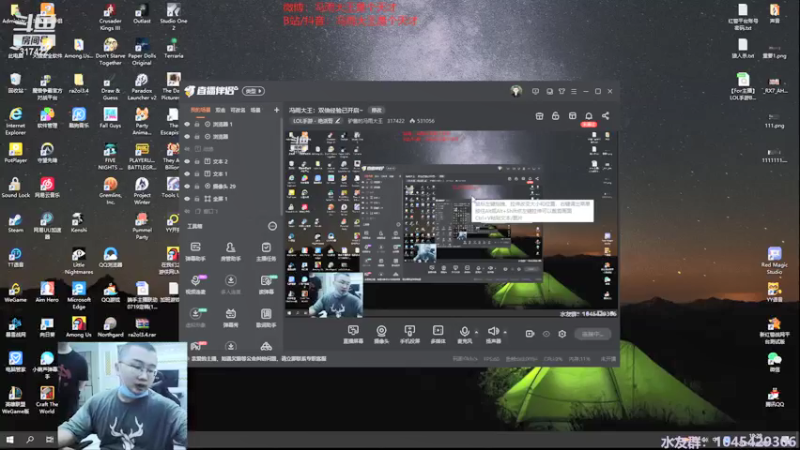
Task: Add a 摄像头 camera source
Action: click(381, 334)
